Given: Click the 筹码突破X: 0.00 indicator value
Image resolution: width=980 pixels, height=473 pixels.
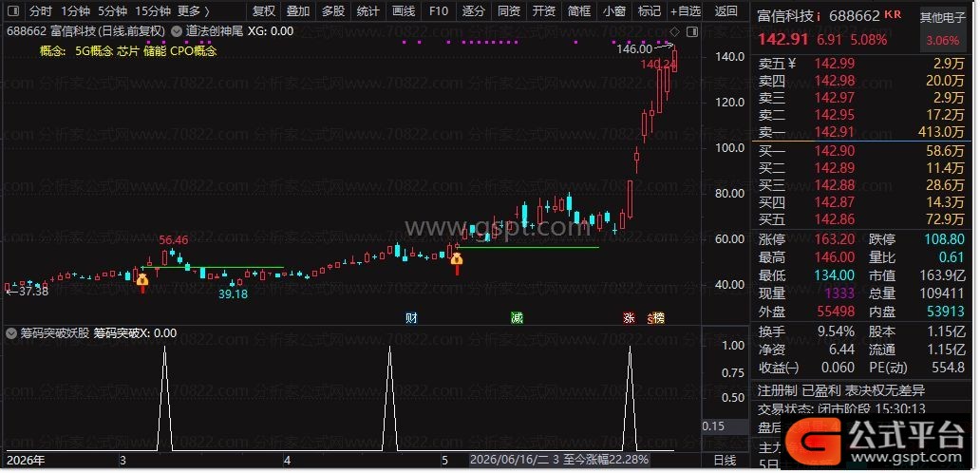Looking at the screenshot, I should (x=135, y=333).
